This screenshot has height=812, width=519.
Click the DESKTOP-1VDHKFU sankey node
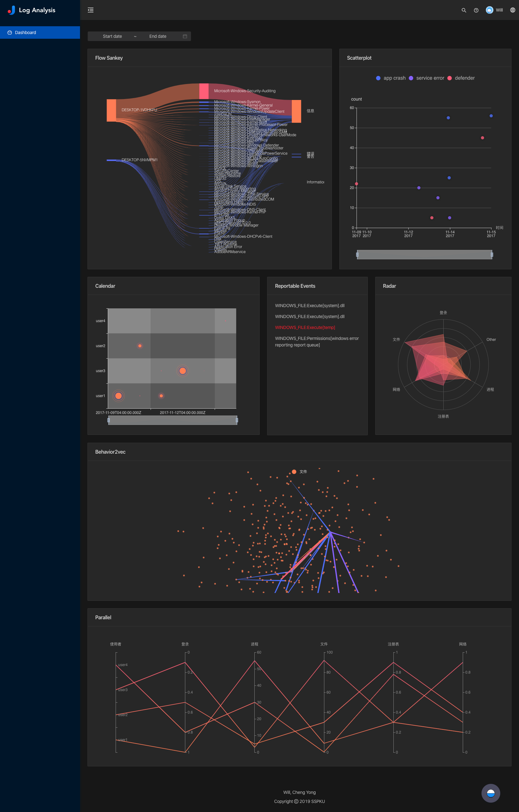tap(111, 110)
